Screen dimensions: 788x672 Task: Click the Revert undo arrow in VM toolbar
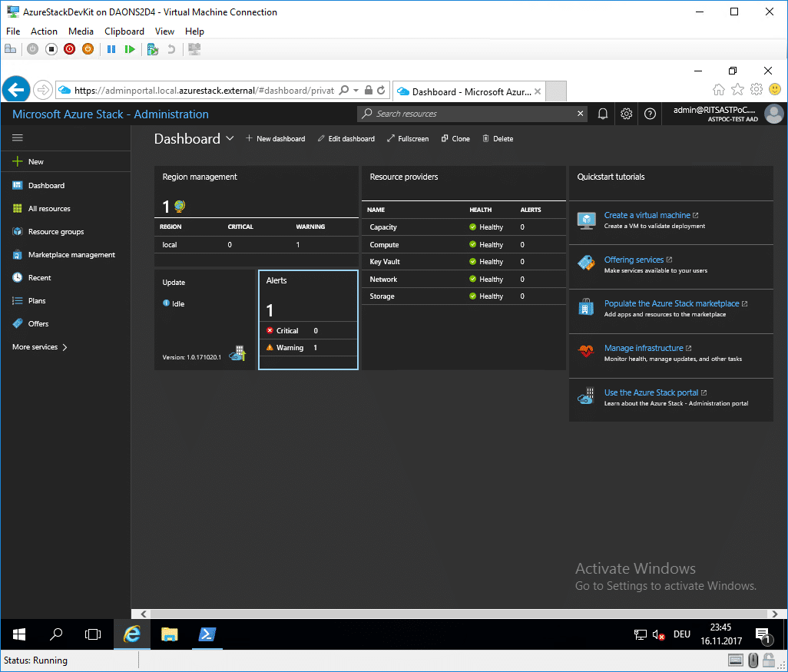pyautogui.click(x=171, y=49)
